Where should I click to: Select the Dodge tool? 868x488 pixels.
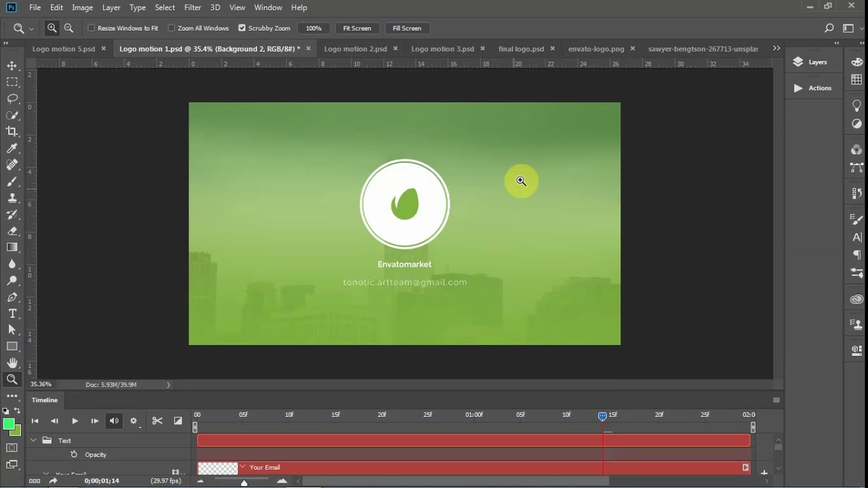[x=12, y=281]
